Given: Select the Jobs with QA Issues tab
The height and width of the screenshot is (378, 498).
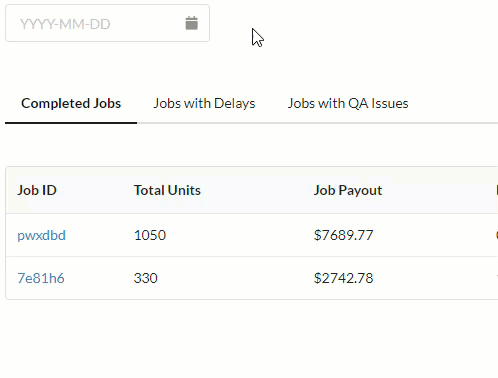Looking at the screenshot, I should point(348,103).
